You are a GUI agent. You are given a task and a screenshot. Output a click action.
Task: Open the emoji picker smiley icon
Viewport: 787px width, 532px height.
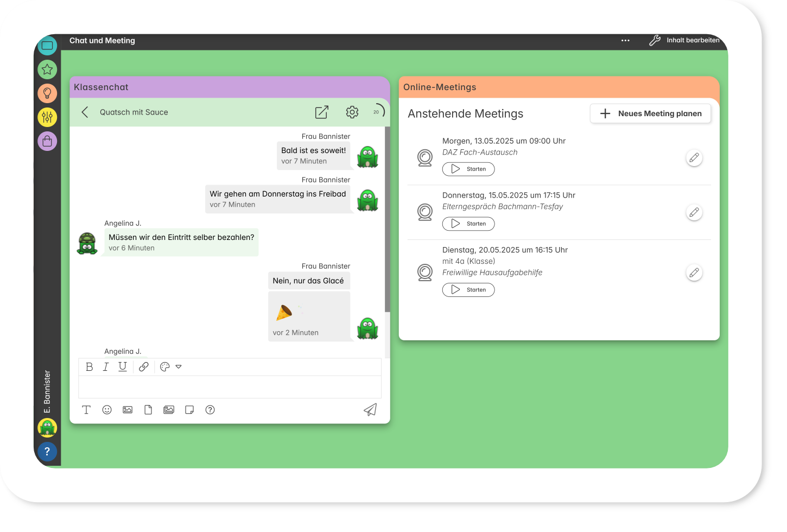(107, 410)
